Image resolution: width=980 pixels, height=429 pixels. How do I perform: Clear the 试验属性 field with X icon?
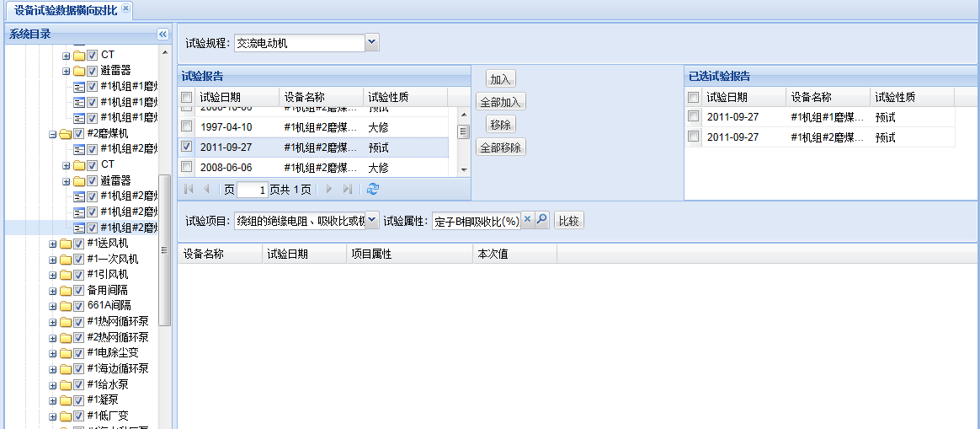point(528,220)
